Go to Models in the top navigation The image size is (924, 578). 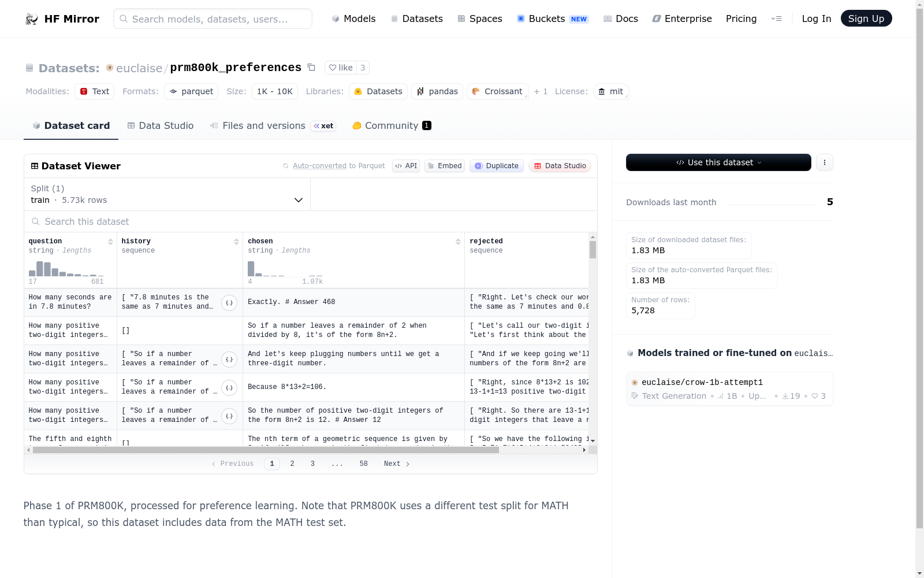(353, 18)
